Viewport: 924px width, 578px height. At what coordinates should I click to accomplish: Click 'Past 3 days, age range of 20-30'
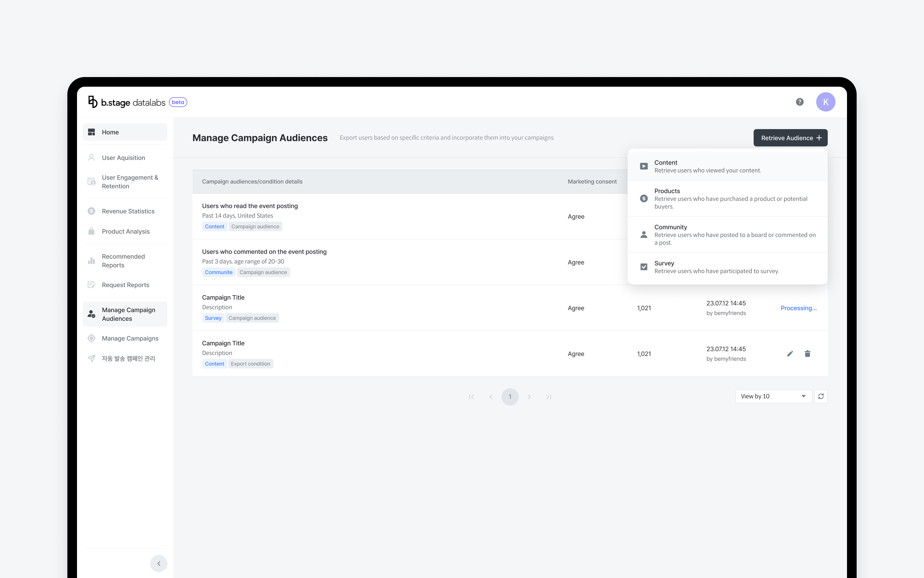243,262
